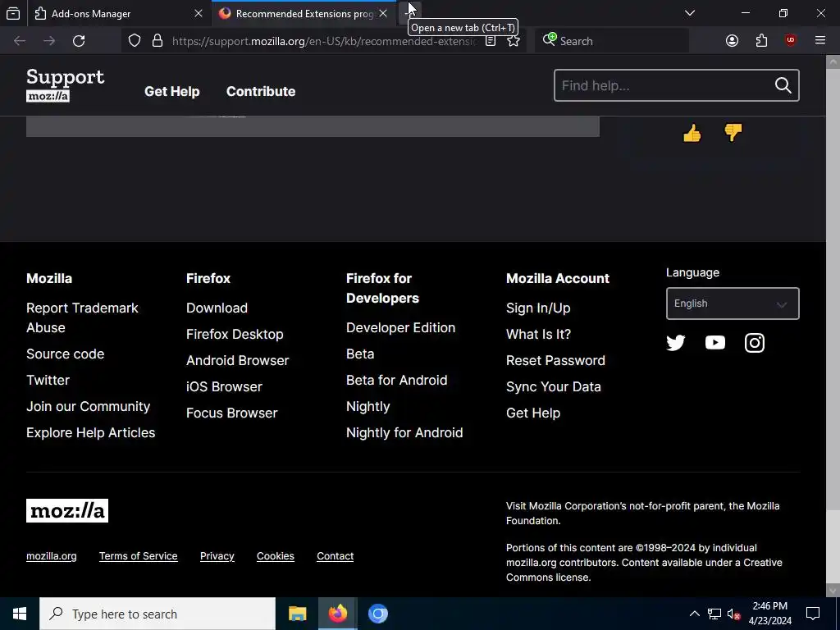Click the magnifier icon in Find help box

coord(783,85)
